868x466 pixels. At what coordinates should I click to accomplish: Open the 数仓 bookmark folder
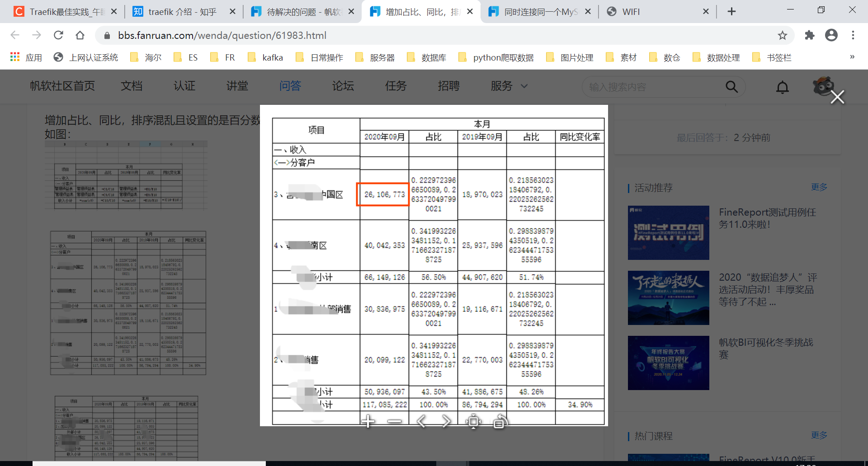(x=665, y=57)
